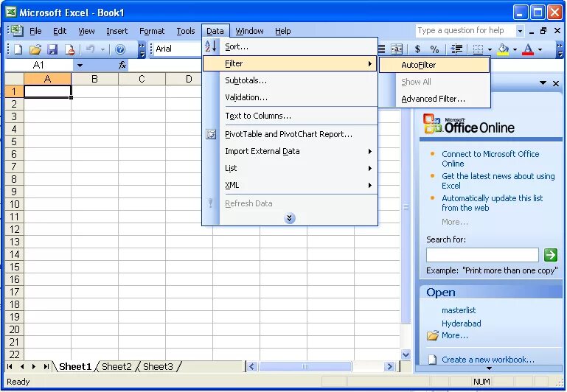Choose AutoFilter from Filter submenu
This screenshot has width=567, height=392.
(434, 65)
